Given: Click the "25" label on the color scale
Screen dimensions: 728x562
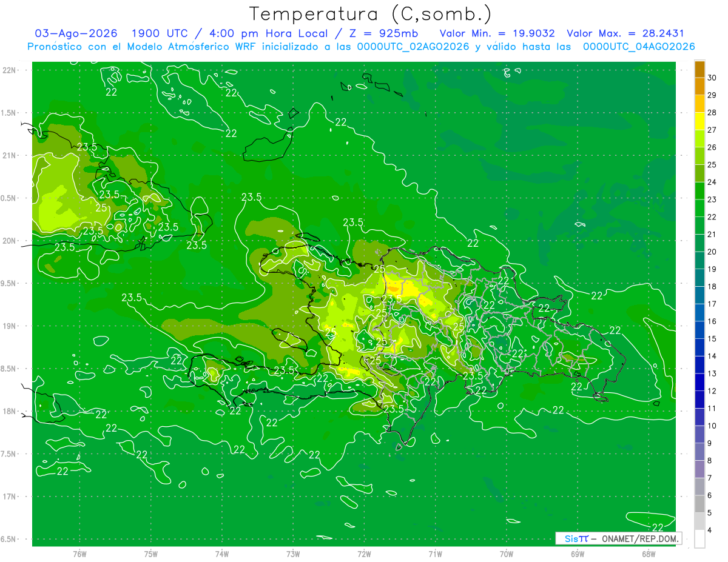Looking at the screenshot, I should (712, 164).
